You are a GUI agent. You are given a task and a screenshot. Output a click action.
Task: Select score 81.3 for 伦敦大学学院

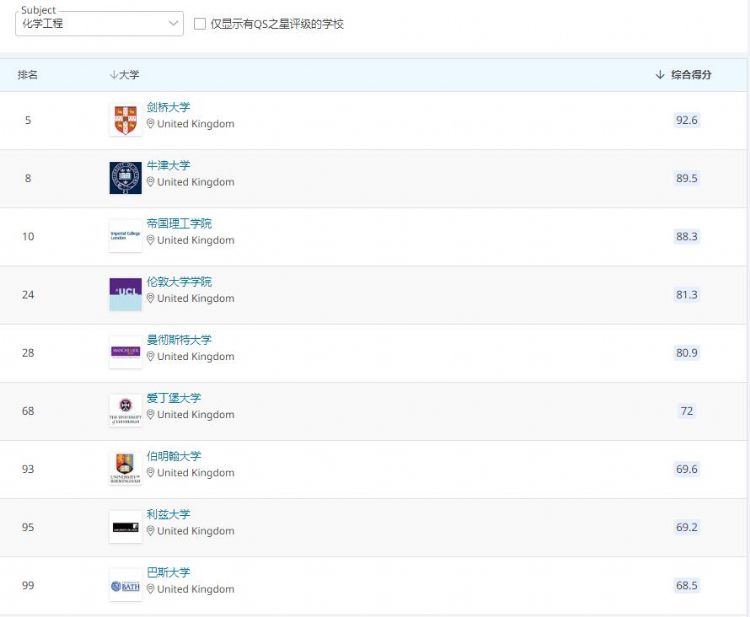pos(687,295)
